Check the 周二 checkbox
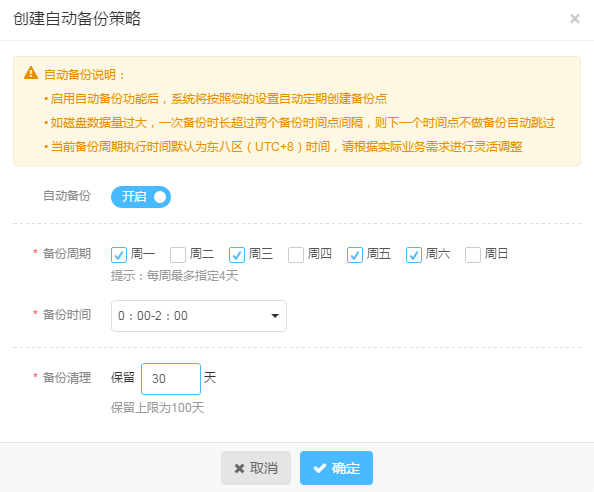594x492 pixels. point(178,255)
